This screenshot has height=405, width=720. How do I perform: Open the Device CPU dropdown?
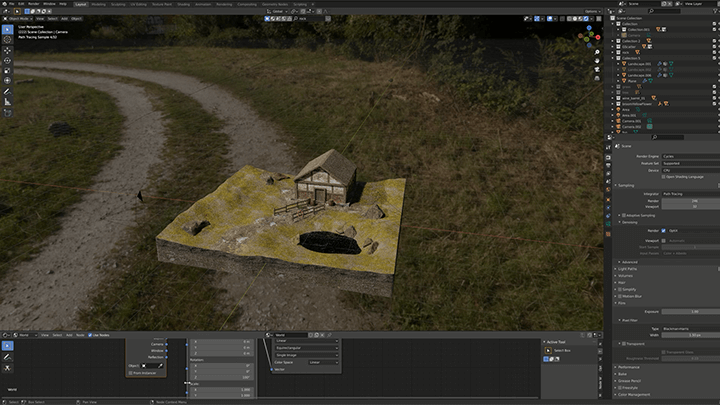pyautogui.click(x=691, y=170)
